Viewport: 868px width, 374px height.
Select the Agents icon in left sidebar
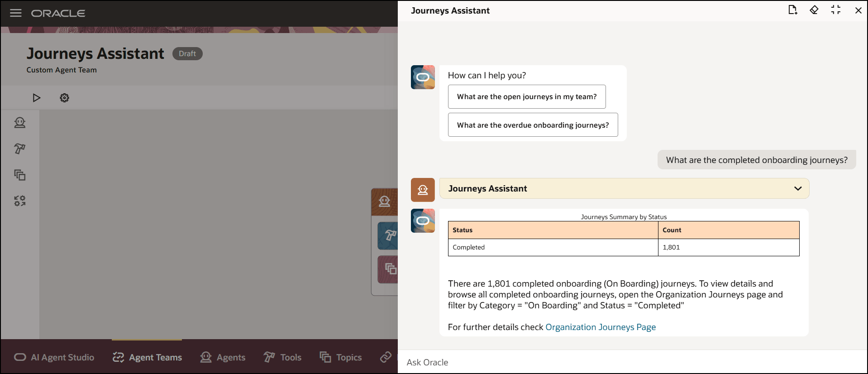tap(20, 123)
